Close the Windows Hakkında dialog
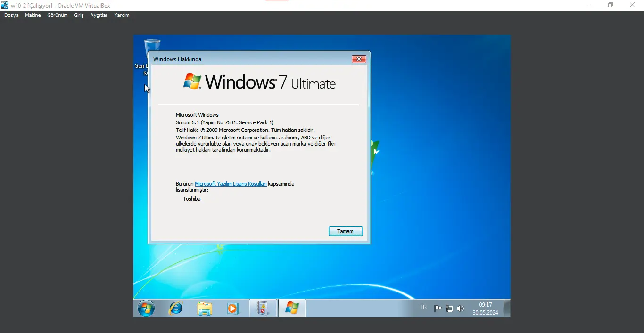Screen dimensions: 644x333 pos(359,59)
